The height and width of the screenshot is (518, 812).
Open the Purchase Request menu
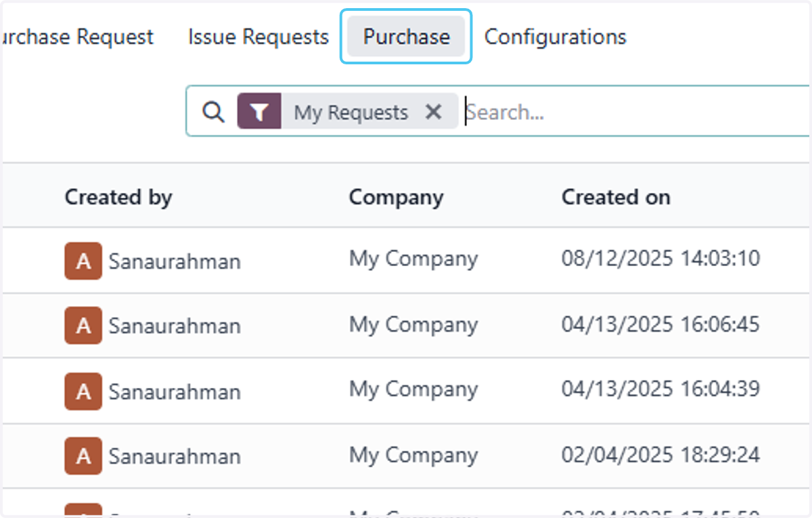click(x=77, y=37)
